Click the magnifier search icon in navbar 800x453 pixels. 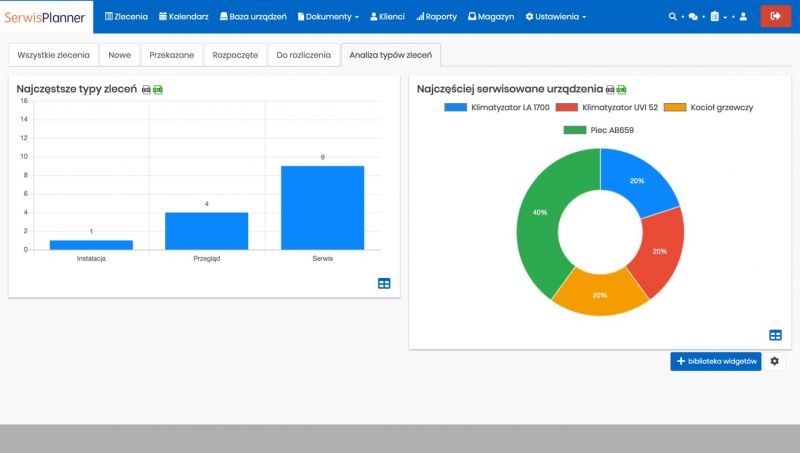pyautogui.click(x=672, y=16)
